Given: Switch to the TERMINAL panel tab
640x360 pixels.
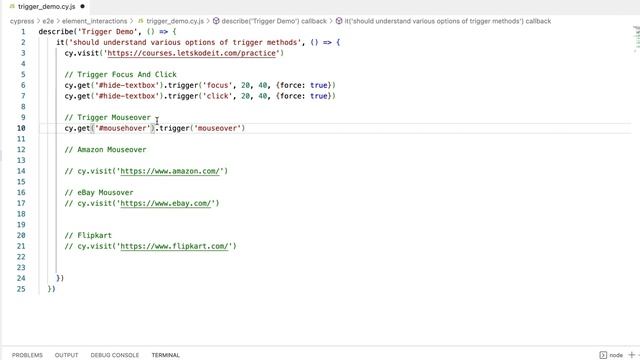Looking at the screenshot, I should [166, 355].
